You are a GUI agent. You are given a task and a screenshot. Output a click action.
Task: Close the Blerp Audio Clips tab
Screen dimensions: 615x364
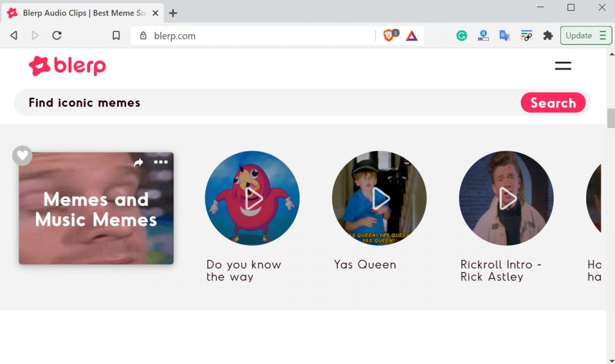pyautogui.click(x=156, y=13)
